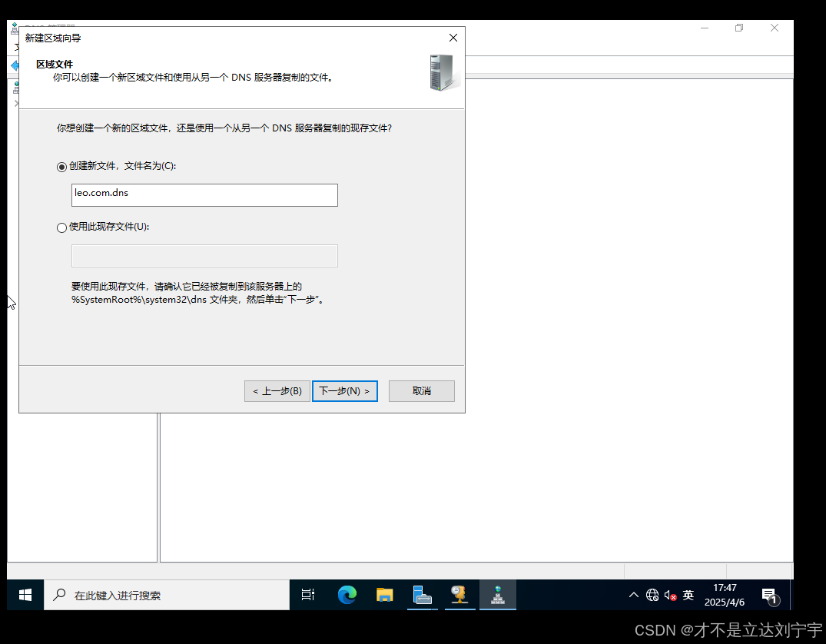This screenshot has height=644, width=826.
Task: Open the 文件 menu in DNS Manager
Action: pos(17,48)
